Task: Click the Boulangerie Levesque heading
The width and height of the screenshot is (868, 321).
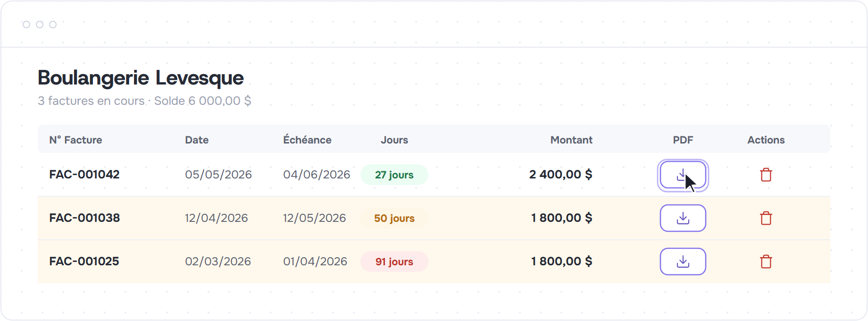Action: 141,78
